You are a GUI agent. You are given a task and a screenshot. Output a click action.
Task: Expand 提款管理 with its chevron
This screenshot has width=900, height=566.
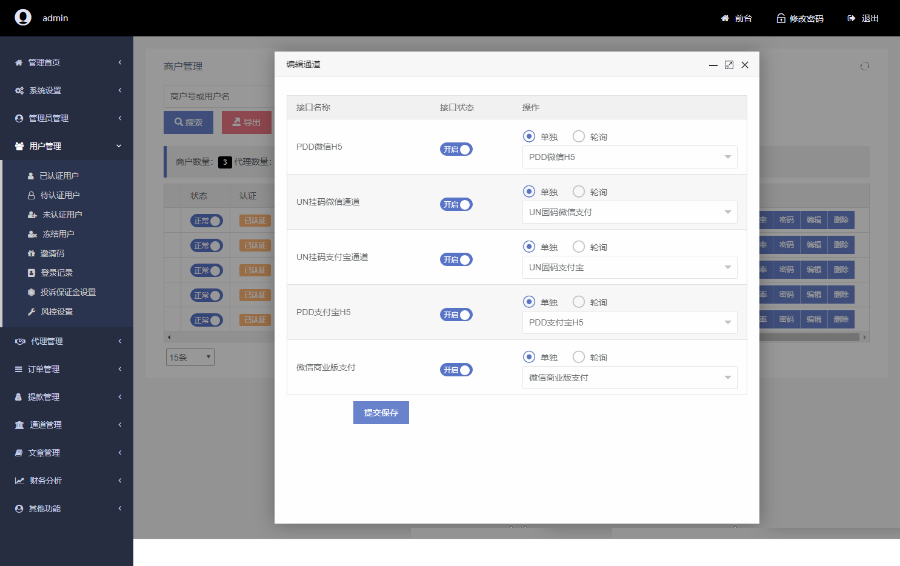point(120,397)
